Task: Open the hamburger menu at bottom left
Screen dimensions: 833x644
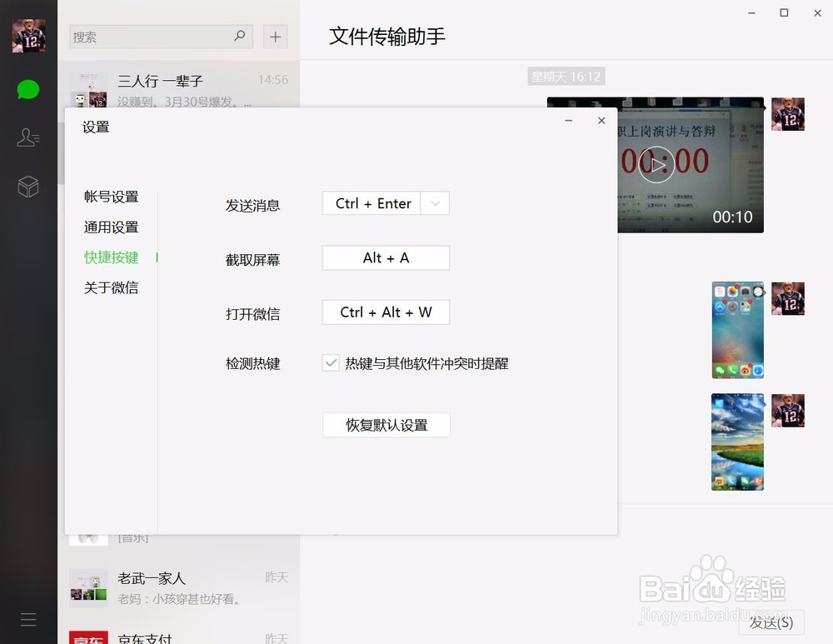Action: 27,619
